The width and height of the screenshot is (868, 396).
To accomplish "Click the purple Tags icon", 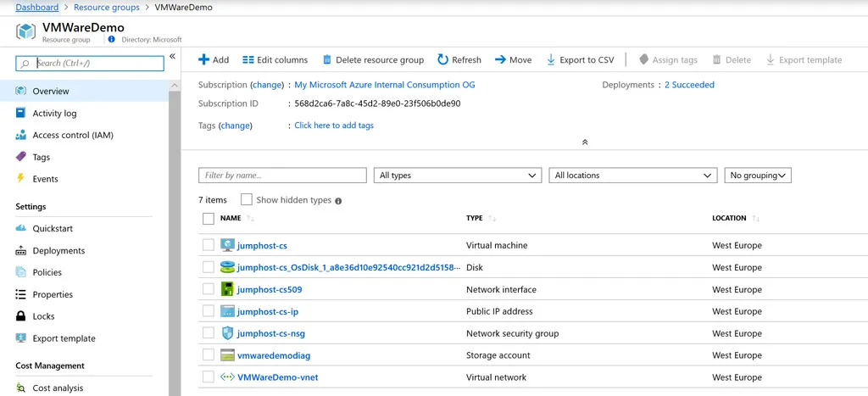I will [x=21, y=157].
